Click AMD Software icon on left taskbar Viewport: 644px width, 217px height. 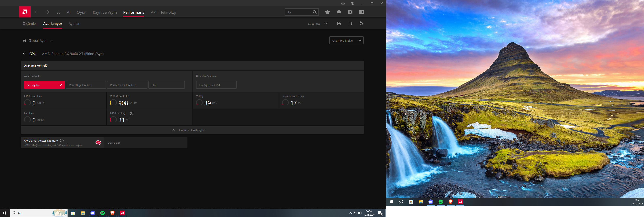click(122, 213)
